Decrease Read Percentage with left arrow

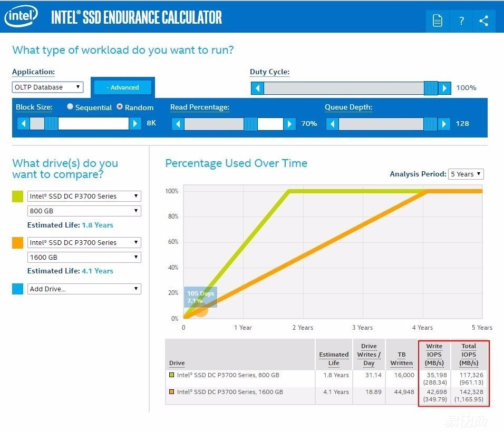[178, 124]
